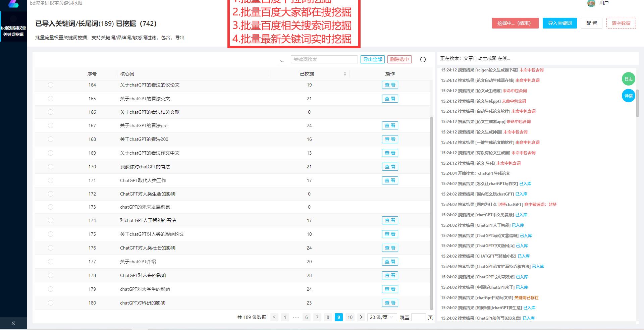Click 查看 for row 176
Screen dimensions: 644x330
coord(390,248)
